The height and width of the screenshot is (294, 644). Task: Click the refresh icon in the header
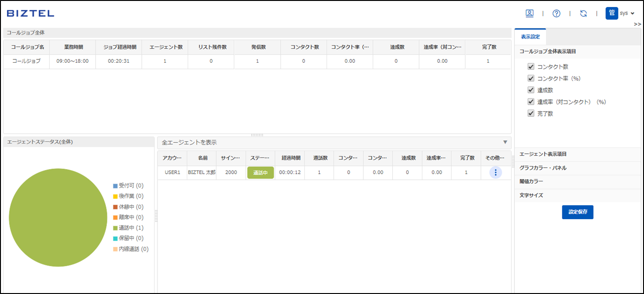click(x=583, y=13)
